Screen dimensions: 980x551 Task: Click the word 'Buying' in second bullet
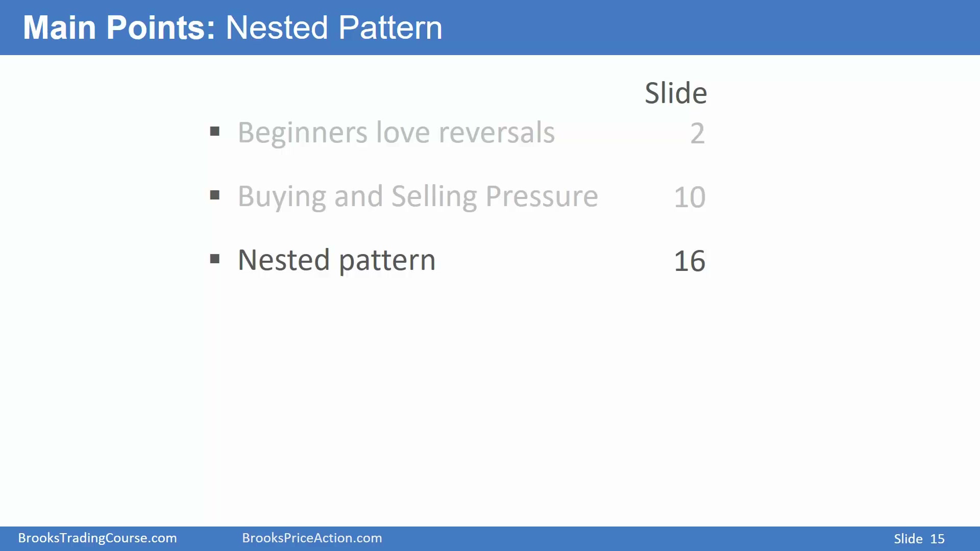pyautogui.click(x=282, y=197)
